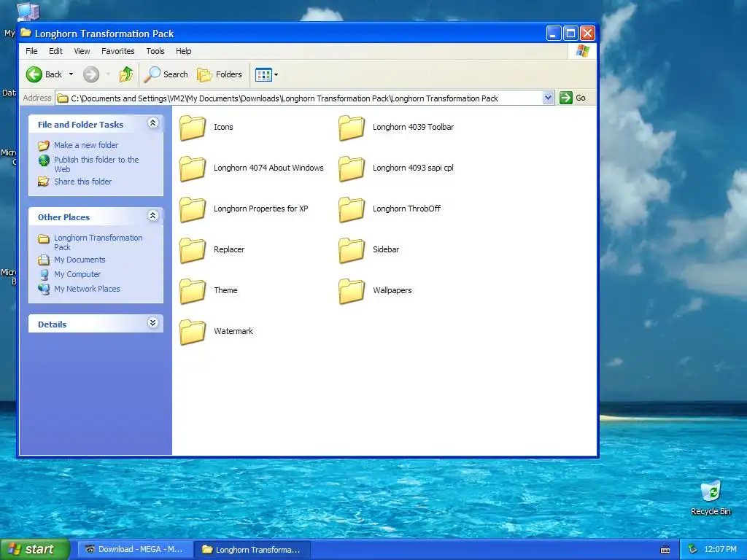Click the Wallpapers folder name label

click(392, 290)
